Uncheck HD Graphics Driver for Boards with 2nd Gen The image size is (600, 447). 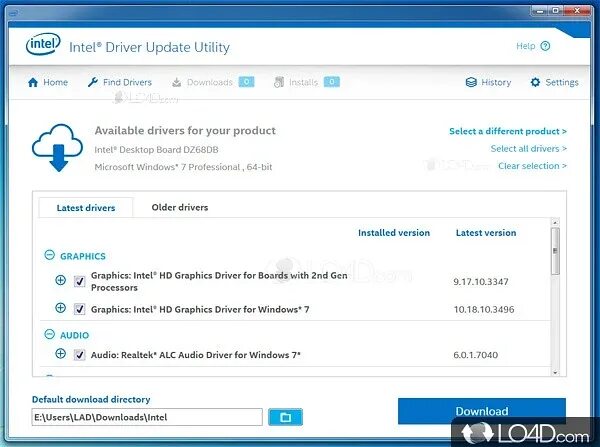pos(80,281)
